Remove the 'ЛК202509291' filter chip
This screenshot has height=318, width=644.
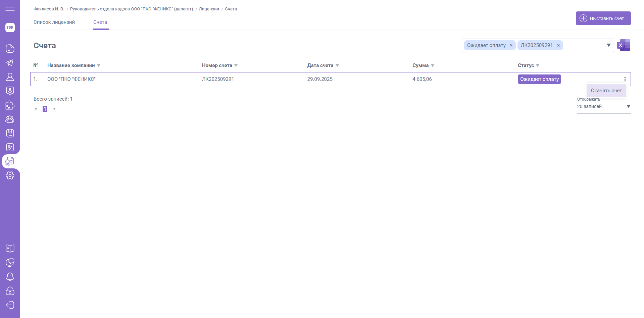pos(558,46)
